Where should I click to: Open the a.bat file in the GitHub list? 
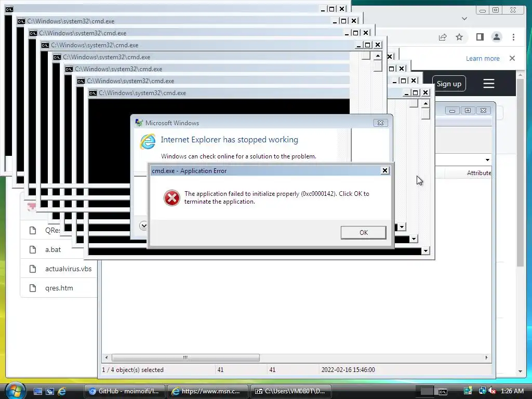53,249
